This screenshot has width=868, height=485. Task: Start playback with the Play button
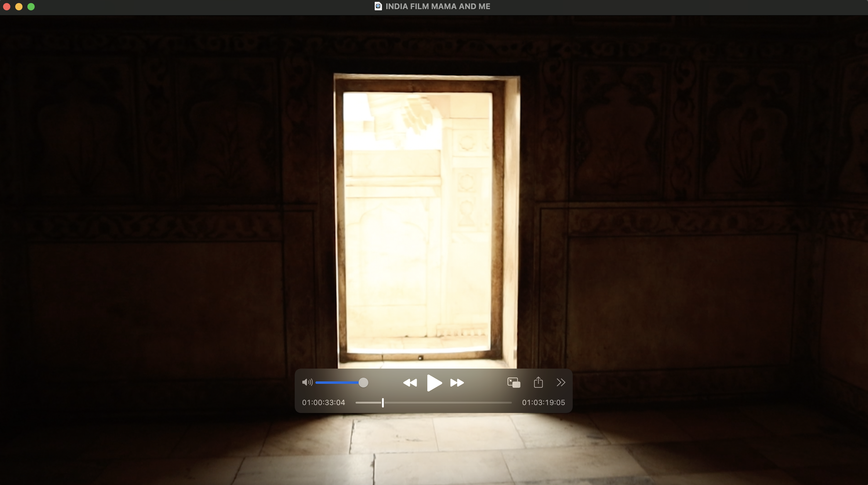pyautogui.click(x=434, y=383)
